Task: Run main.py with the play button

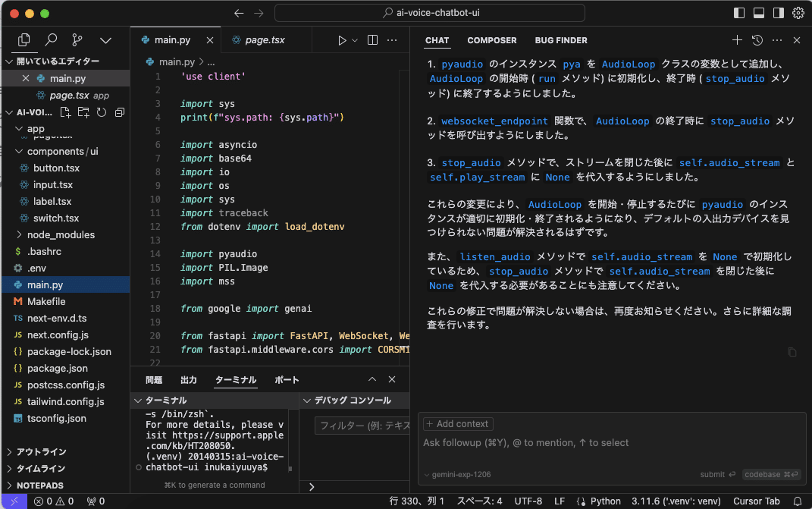Action: coord(342,40)
